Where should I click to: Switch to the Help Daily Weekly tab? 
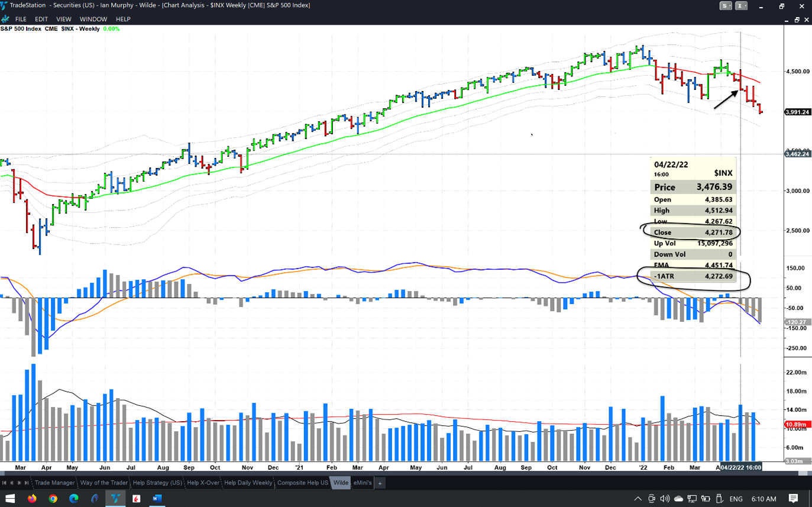(248, 483)
